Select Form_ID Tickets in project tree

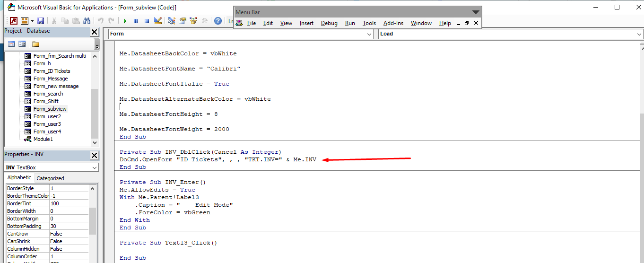coord(52,71)
